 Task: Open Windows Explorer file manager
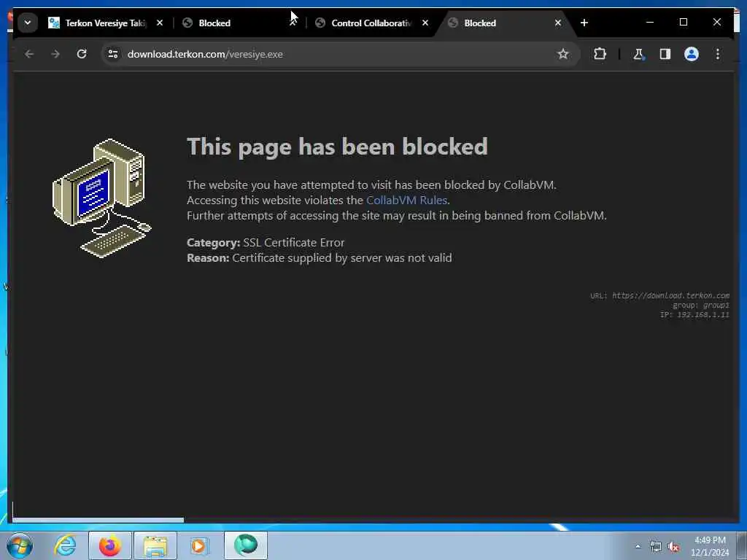point(155,545)
